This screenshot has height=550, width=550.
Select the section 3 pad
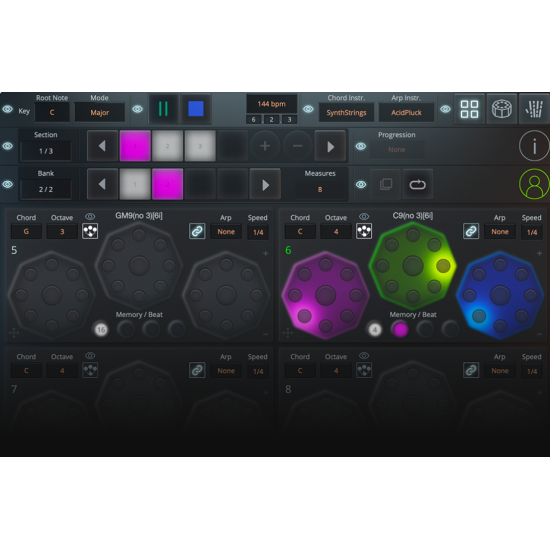200,146
